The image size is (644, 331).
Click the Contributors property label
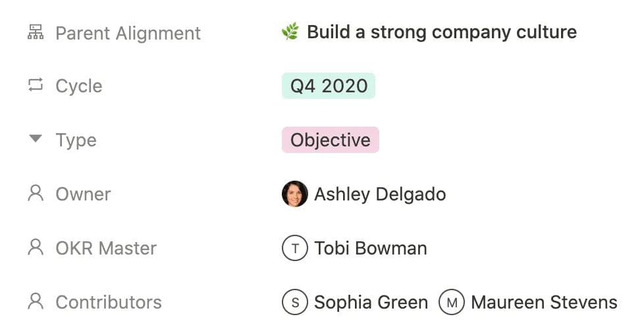tap(108, 303)
